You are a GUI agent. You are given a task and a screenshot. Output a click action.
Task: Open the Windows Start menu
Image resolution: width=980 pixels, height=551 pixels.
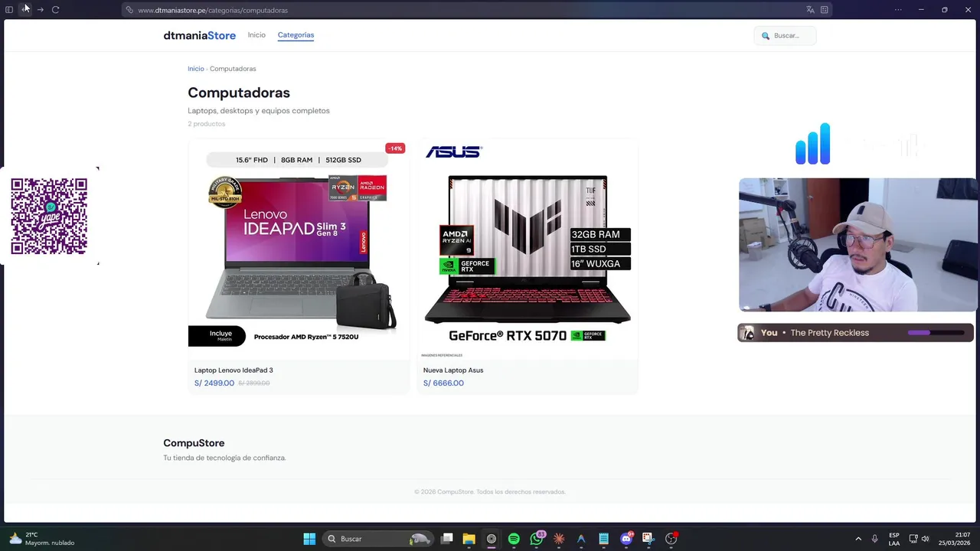pos(309,539)
